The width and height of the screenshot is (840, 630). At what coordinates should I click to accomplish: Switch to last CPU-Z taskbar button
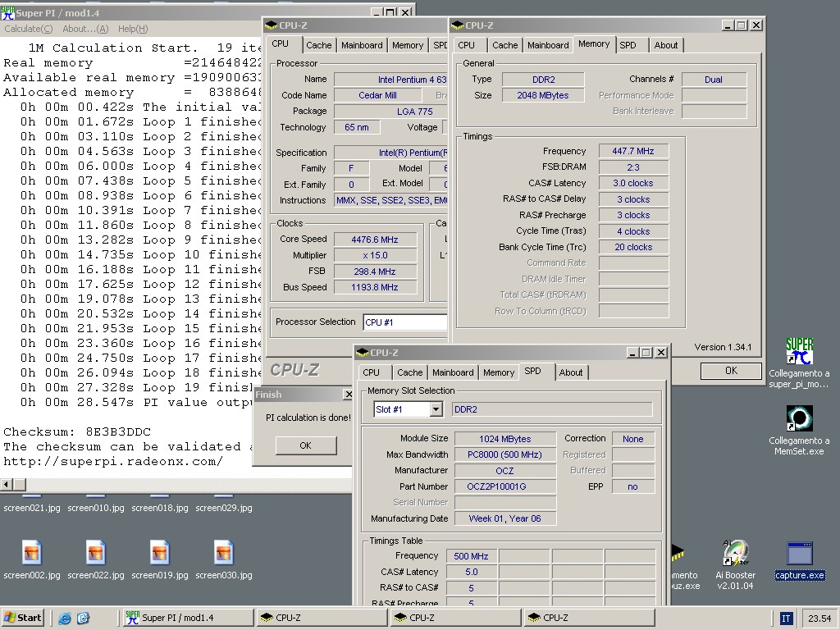tap(589, 618)
